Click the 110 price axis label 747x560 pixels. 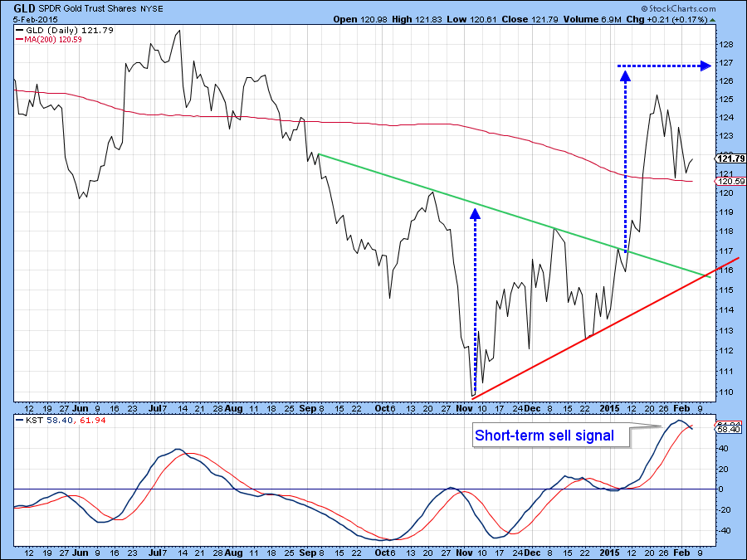click(725, 392)
